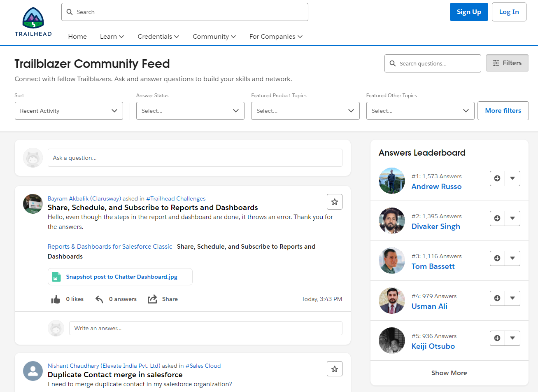
Task: Open the Divaker Singh name link
Action: [x=436, y=226]
